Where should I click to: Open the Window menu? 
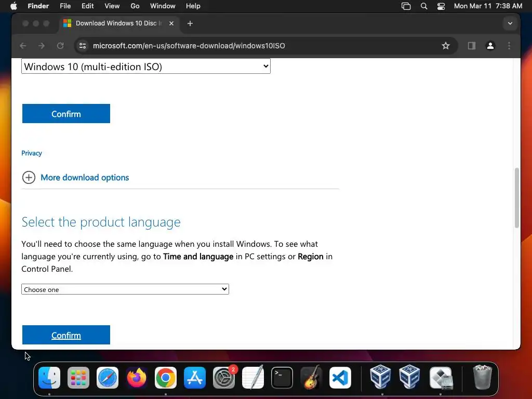163,6
